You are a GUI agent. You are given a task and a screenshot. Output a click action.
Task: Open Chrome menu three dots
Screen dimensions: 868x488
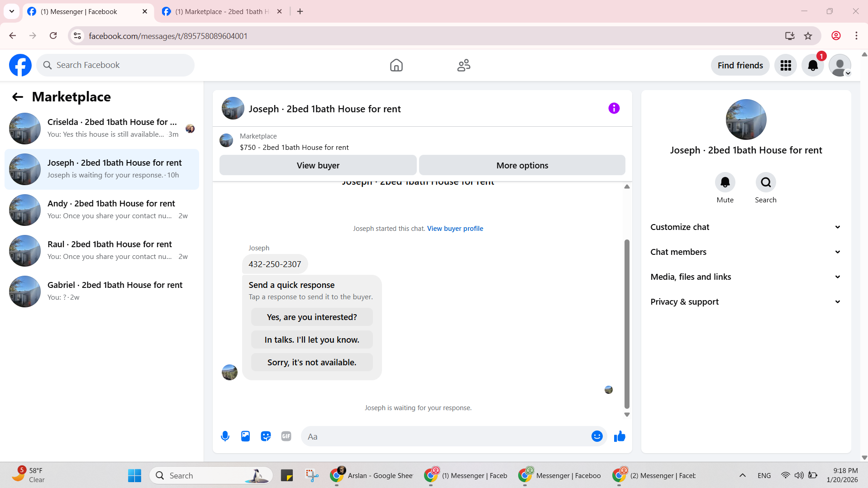click(856, 36)
